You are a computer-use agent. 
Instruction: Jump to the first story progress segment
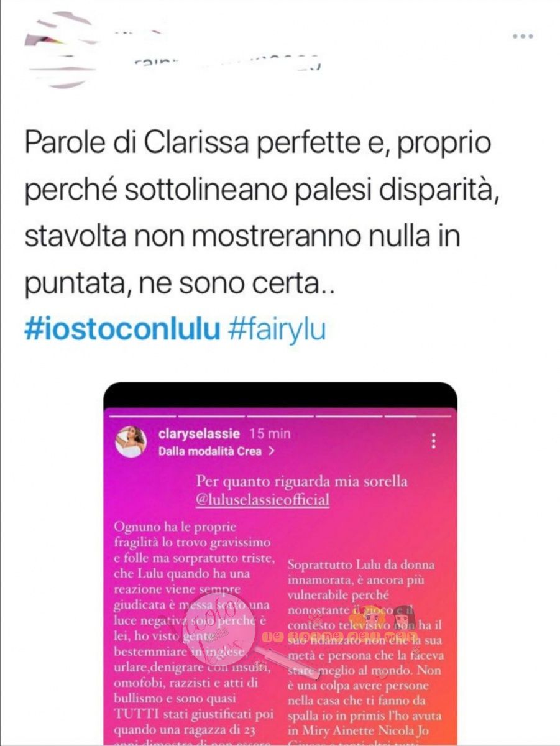[x=144, y=416]
